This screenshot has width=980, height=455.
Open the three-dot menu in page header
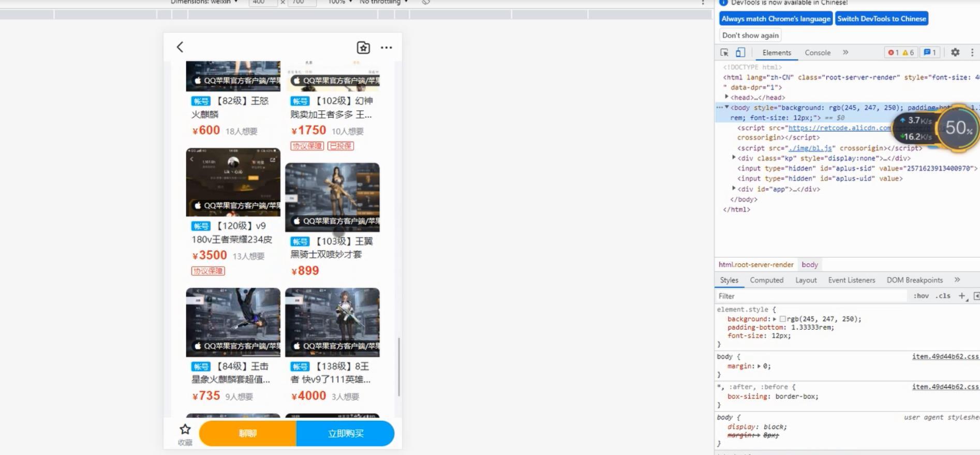pos(387,48)
